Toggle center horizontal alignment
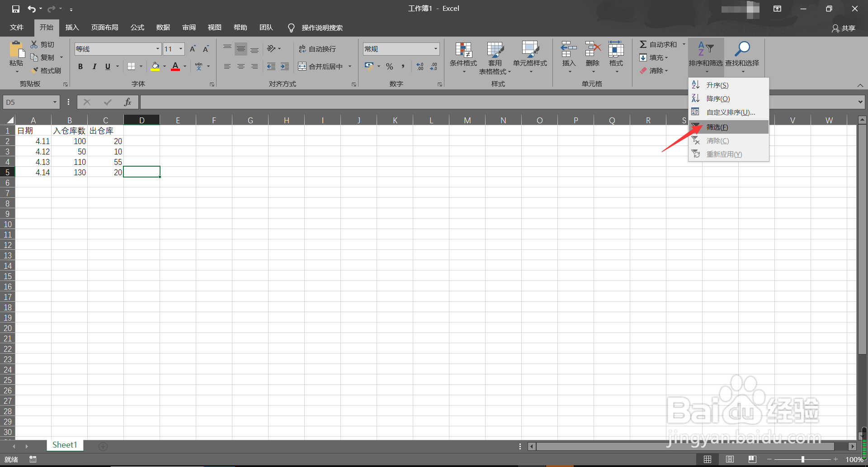 click(x=241, y=66)
